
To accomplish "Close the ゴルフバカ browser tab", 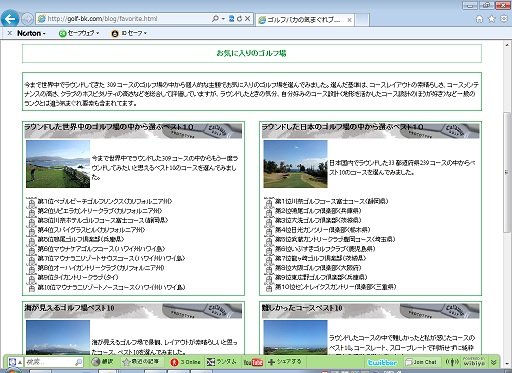I will [x=349, y=20].
